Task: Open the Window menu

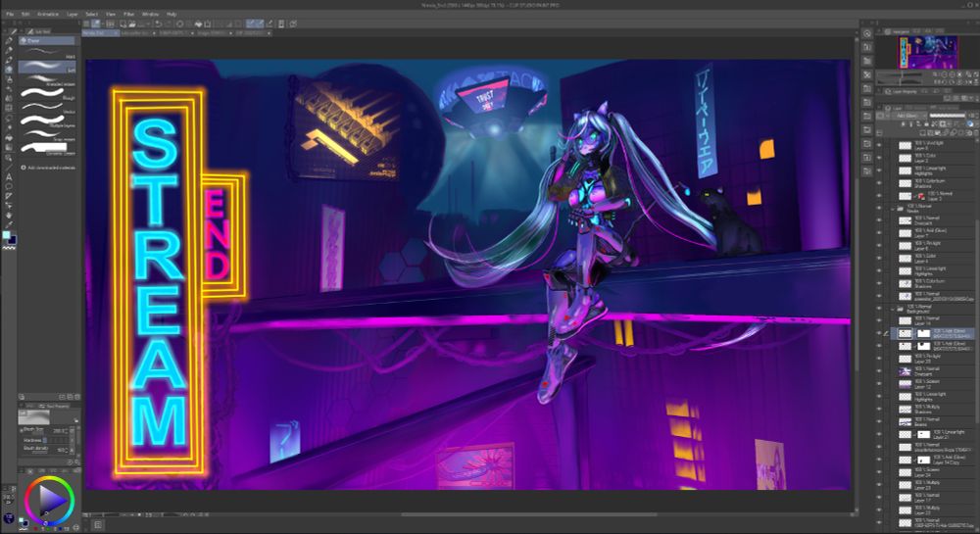Action: 150,14
